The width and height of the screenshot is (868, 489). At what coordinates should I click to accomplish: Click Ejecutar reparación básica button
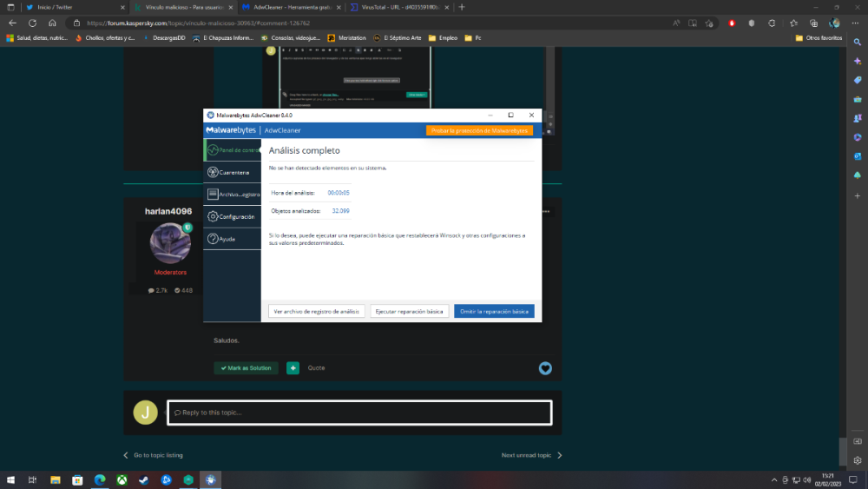[410, 311]
